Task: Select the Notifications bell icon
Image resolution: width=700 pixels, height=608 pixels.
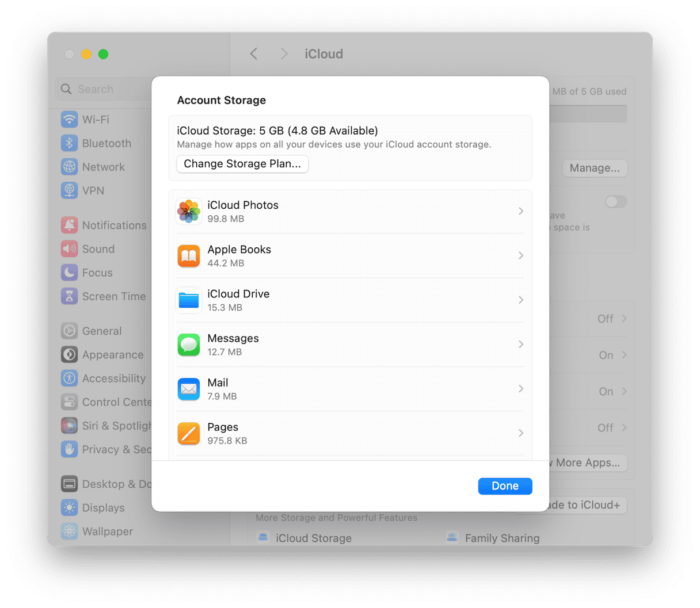Action: (x=69, y=225)
